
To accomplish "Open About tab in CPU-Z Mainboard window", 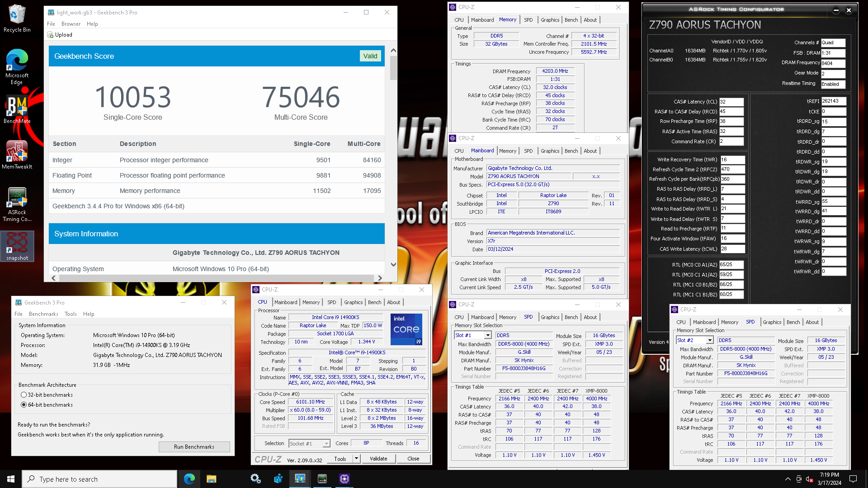I will tap(590, 151).
